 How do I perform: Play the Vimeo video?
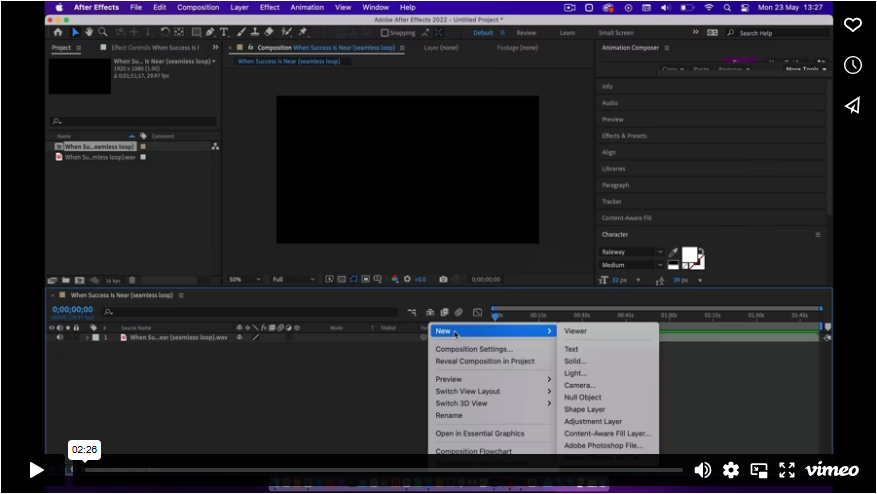pyautogui.click(x=36, y=470)
